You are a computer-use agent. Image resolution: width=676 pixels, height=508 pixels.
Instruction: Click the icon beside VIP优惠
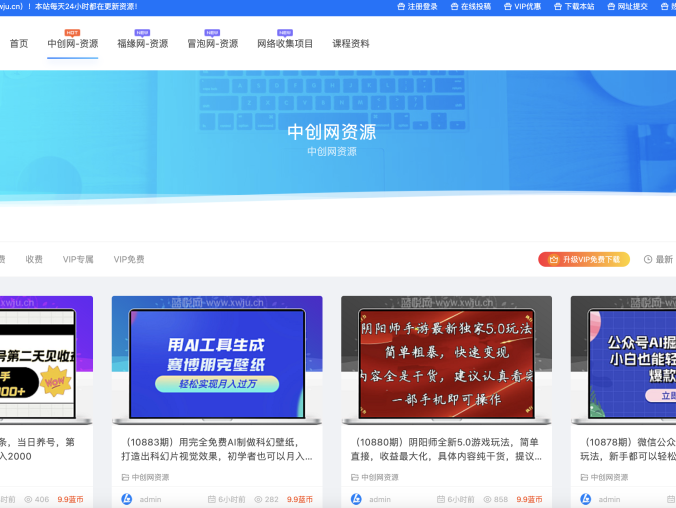[508, 6]
